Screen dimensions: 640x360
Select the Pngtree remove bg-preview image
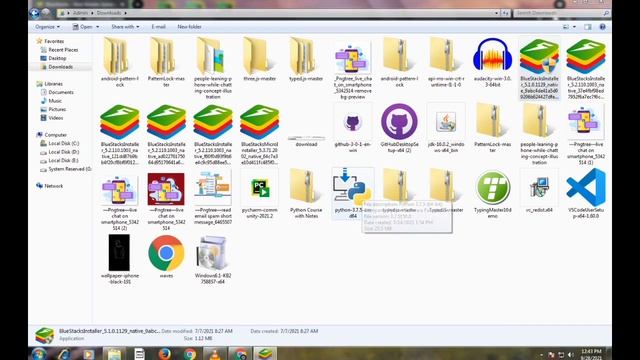pos(353,69)
